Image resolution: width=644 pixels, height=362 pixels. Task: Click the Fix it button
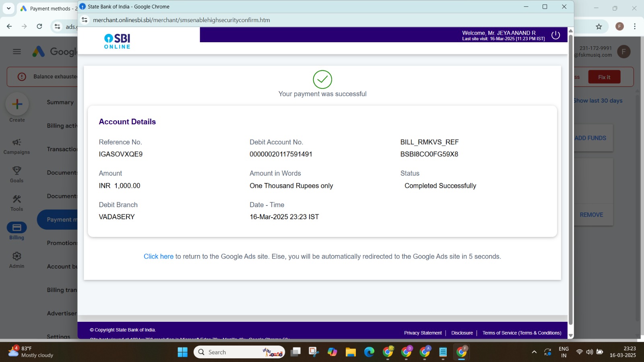(604, 77)
